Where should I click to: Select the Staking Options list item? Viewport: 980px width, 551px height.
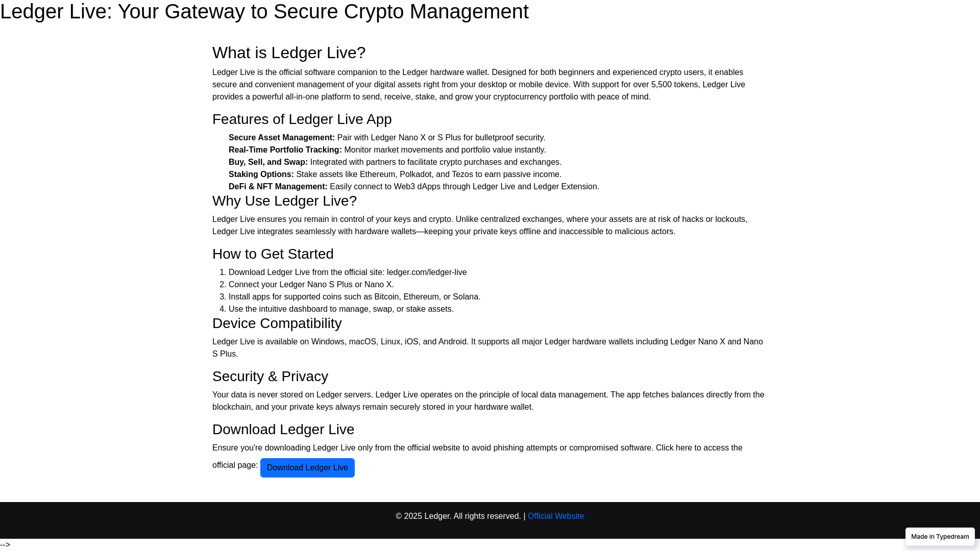pyautogui.click(x=395, y=174)
